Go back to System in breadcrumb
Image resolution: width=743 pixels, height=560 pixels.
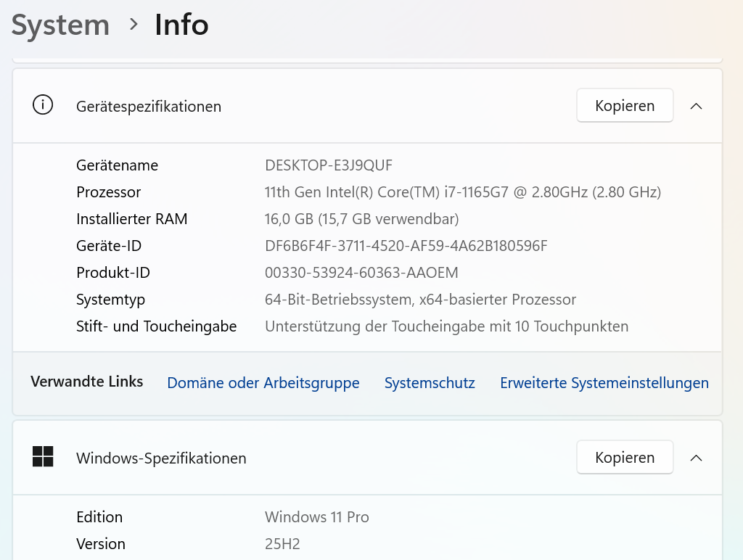pyautogui.click(x=60, y=25)
